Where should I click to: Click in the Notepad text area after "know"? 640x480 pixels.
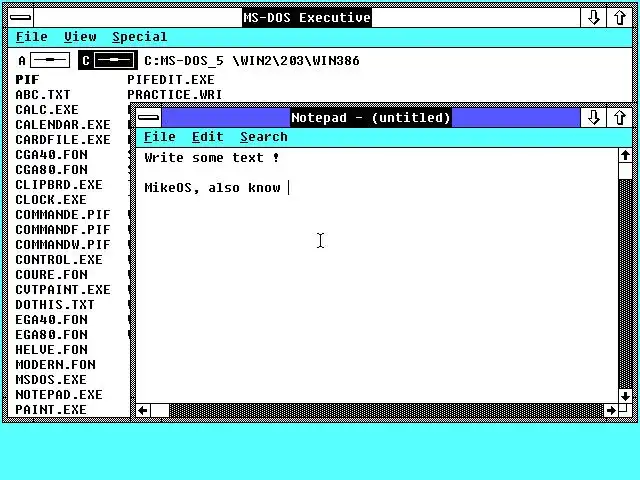pyautogui.click(x=288, y=188)
